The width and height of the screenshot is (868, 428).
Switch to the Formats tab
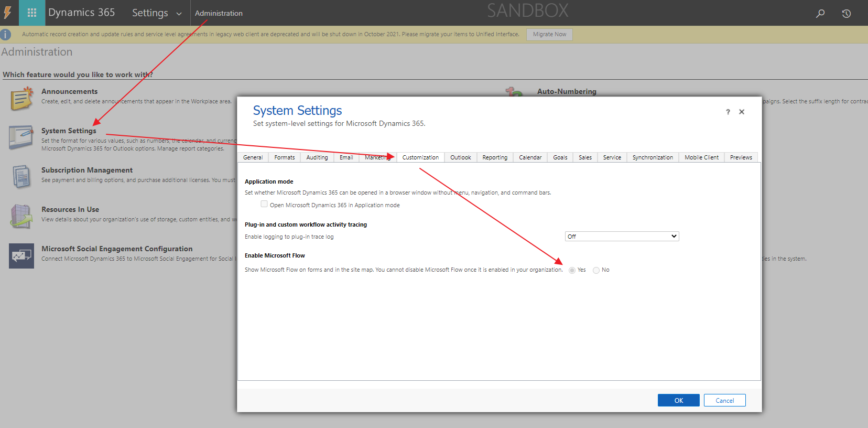(285, 157)
